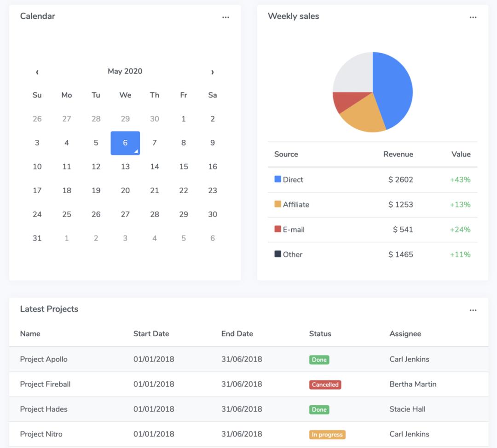Click the blue Direct color swatch
The width and height of the screenshot is (497, 448).
pyautogui.click(x=277, y=179)
